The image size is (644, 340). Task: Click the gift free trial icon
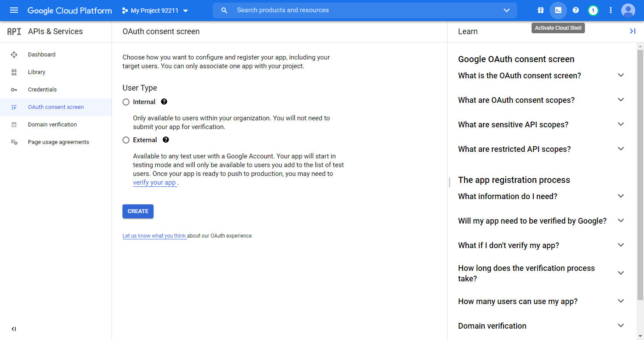[541, 11]
